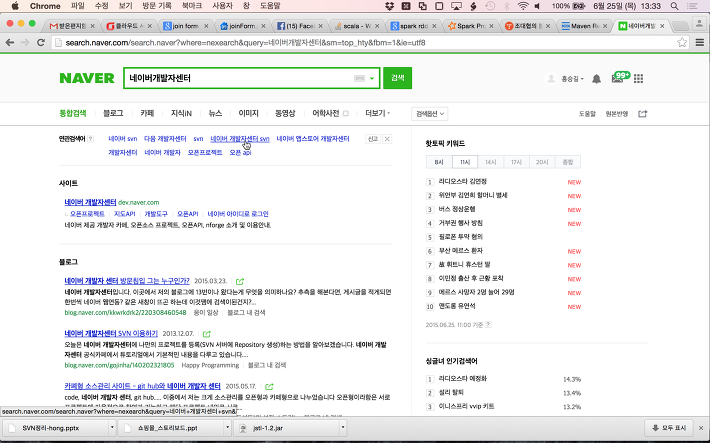
Task: Open the 검색옵션 dropdown
Action: tap(430, 114)
